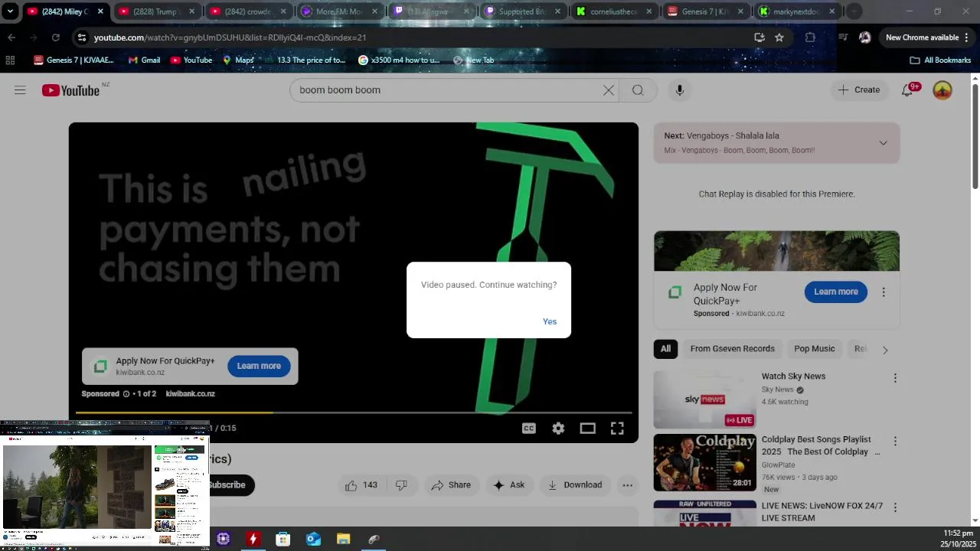Open video settings gear

tap(558, 429)
